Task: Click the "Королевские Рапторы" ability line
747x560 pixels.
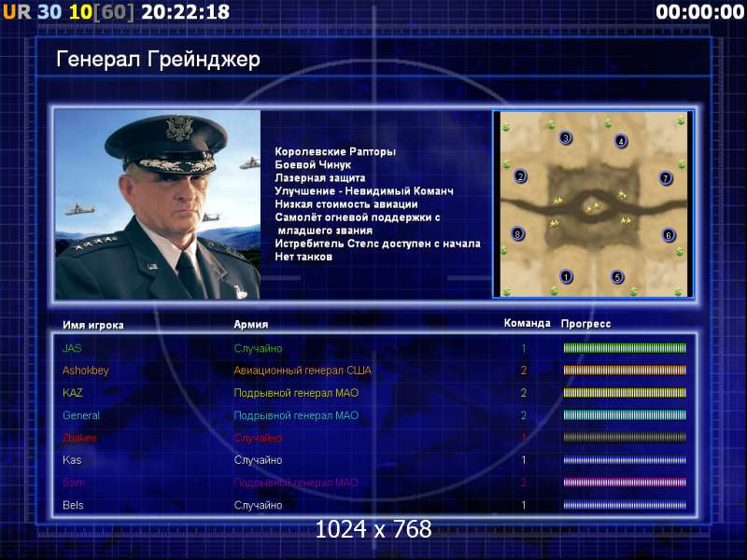Action: coord(335,152)
